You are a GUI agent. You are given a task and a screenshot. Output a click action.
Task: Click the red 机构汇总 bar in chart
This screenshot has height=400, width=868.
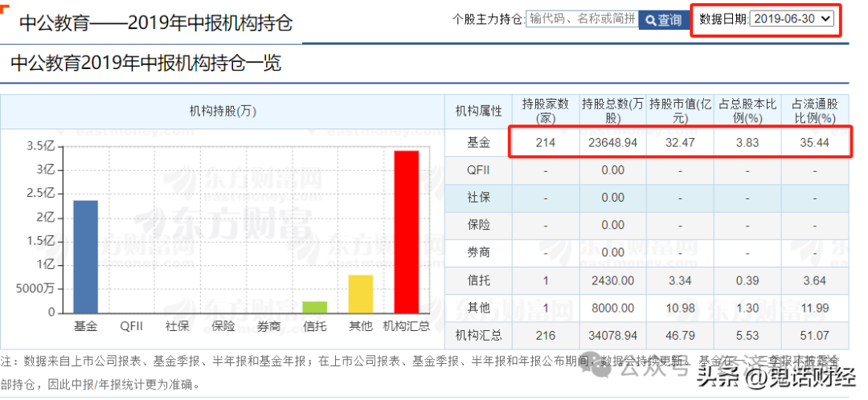[407, 232]
